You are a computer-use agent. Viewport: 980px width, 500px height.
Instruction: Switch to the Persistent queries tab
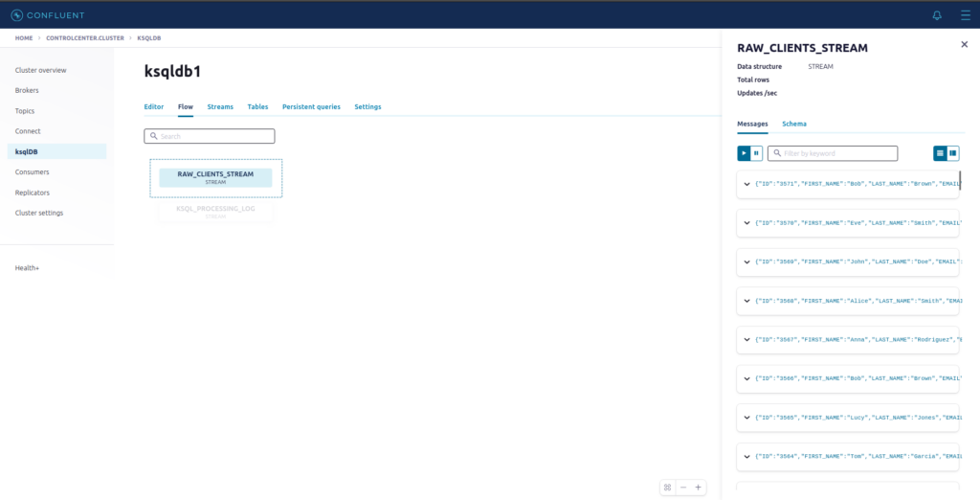click(311, 106)
